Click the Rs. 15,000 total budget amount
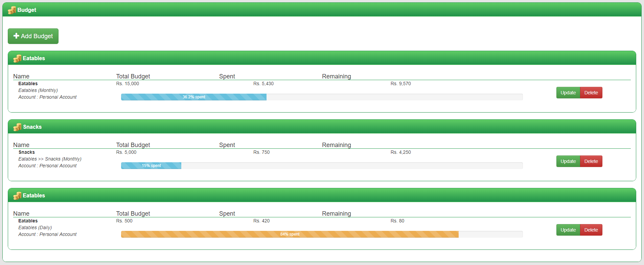The width and height of the screenshot is (644, 265). tap(128, 83)
